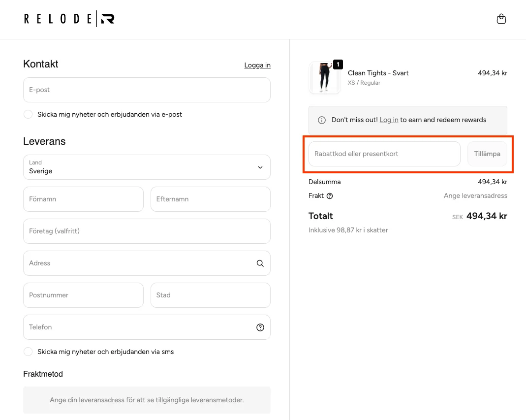Select the Förnamn text field

tap(83, 199)
